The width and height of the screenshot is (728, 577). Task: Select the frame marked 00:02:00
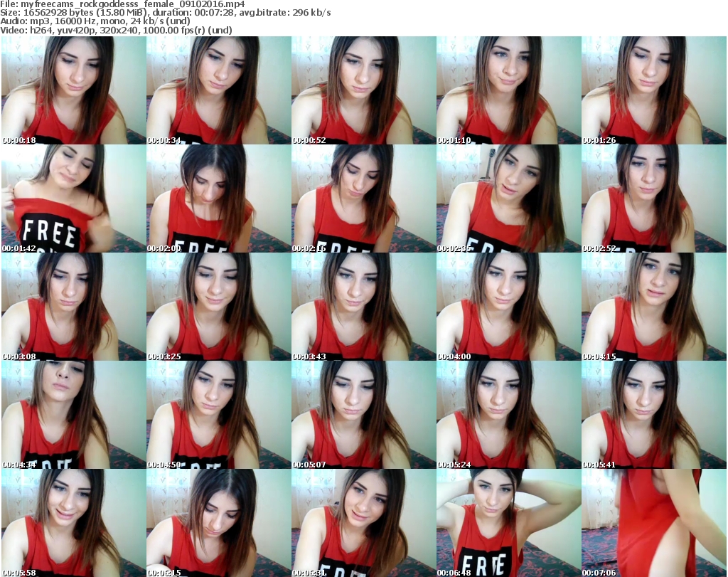point(219,198)
